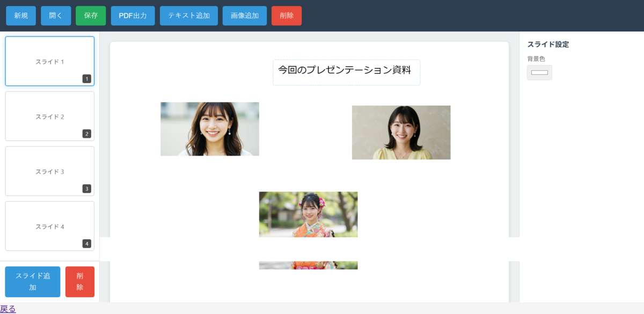
Task: Click the 新規 button
Action: pos(21,16)
